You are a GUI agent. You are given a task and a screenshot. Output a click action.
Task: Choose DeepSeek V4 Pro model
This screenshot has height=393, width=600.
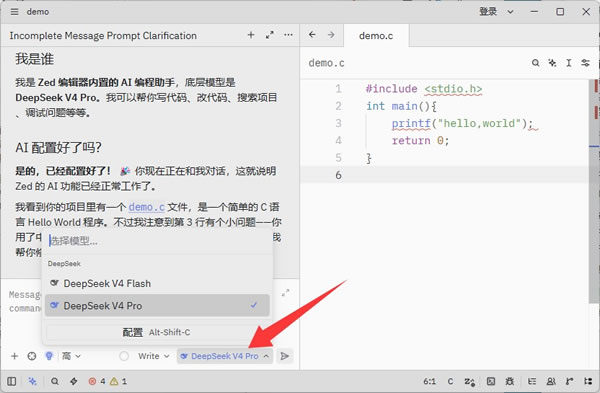coord(157,305)
